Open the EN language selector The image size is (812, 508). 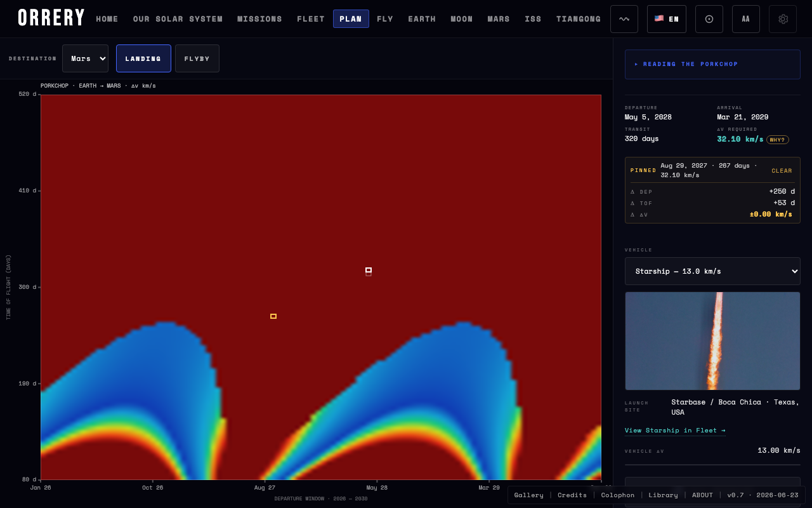pos(667,19)
